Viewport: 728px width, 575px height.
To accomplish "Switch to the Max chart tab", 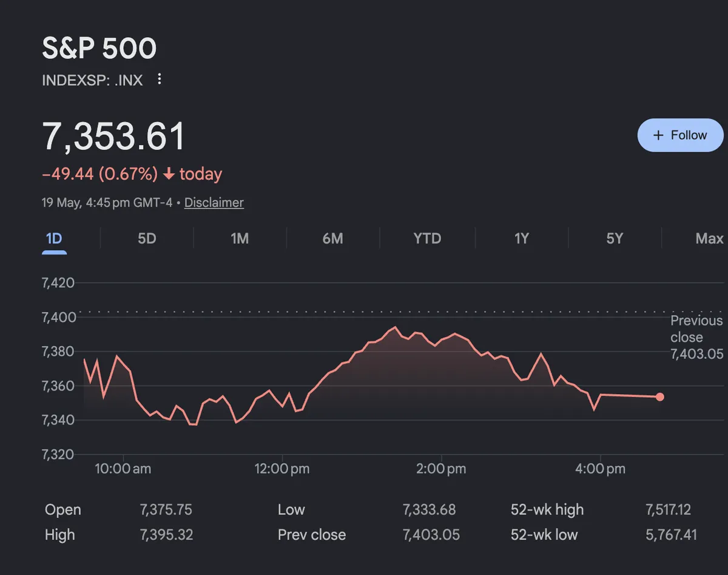I will (709, 239).
